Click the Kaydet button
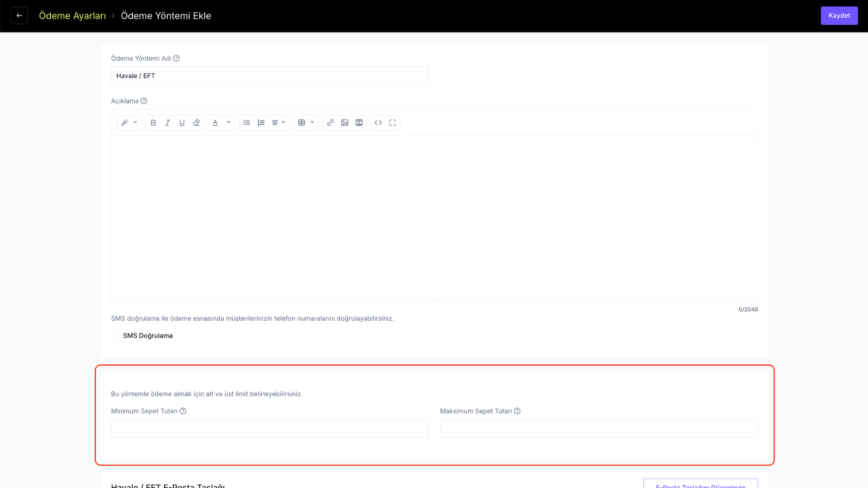This screenshot has height=488, width=868. pyautogui.click(x=839, y=15)
